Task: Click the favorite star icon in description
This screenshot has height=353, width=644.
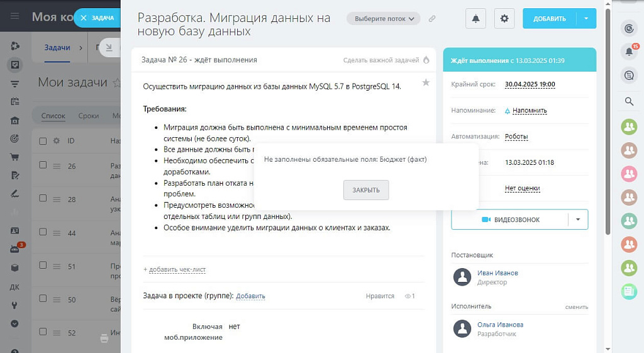Action: [426, 82]
